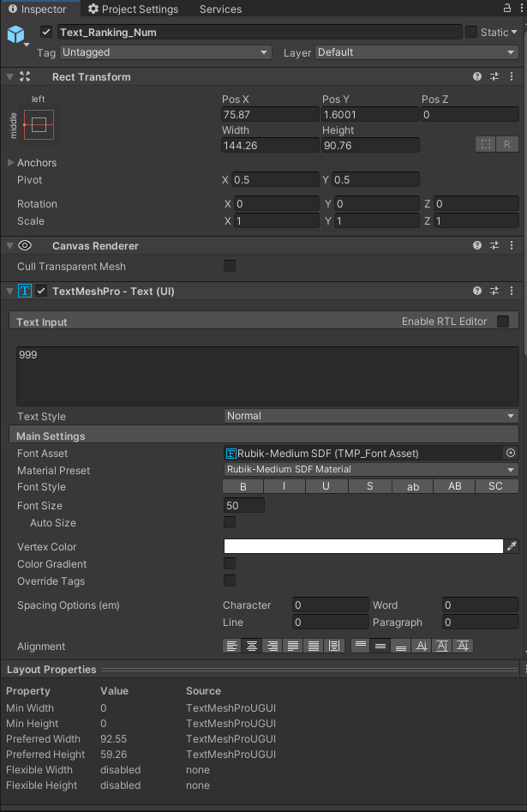527x812 pixels.
Task: Toggle small caps SC font style
Action: coord(495,486)
